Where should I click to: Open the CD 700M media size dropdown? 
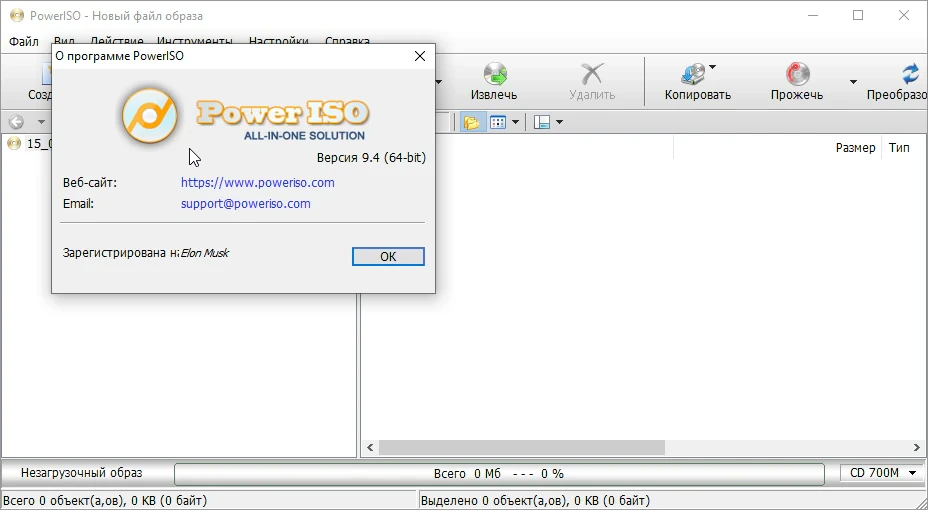pos(882,473)
